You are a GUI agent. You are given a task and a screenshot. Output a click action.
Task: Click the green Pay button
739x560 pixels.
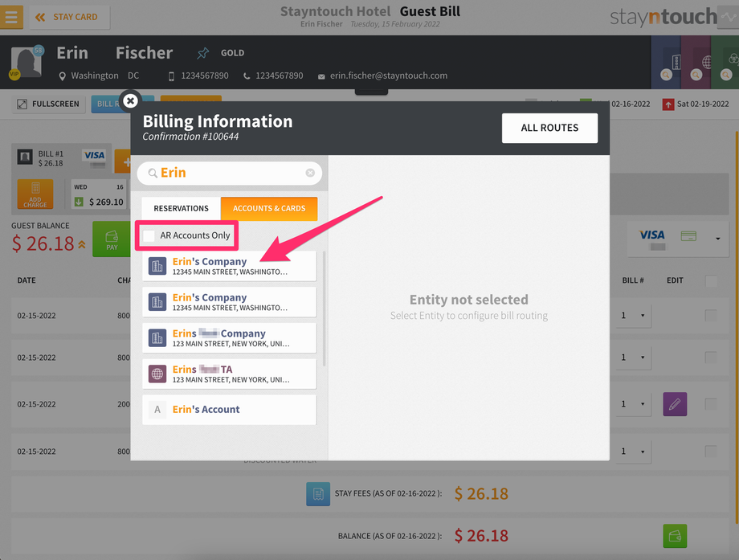(112, 239)
